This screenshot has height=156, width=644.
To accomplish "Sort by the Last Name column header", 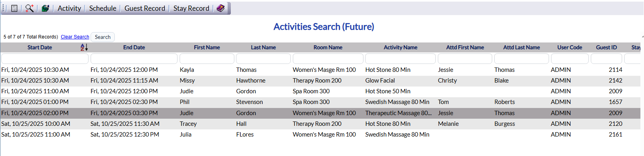I will click(263, 47).
